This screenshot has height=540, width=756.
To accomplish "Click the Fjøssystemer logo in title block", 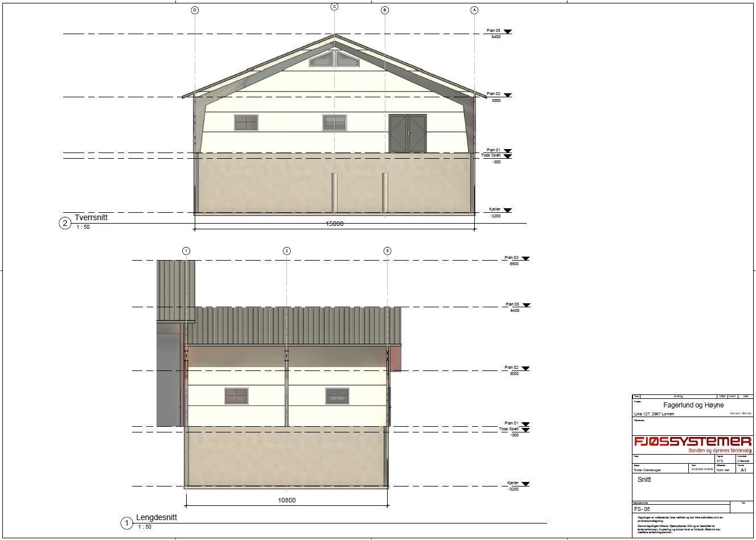I will point(693,442).
